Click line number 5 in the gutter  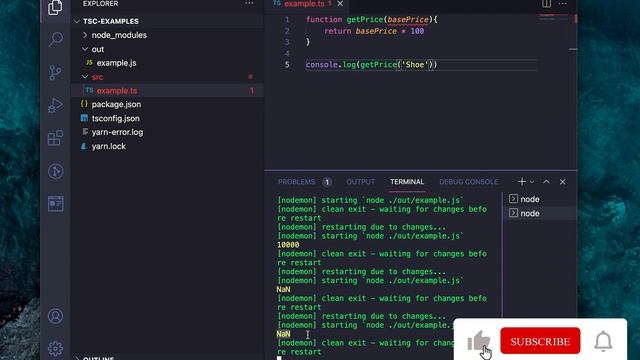point(287,64)
